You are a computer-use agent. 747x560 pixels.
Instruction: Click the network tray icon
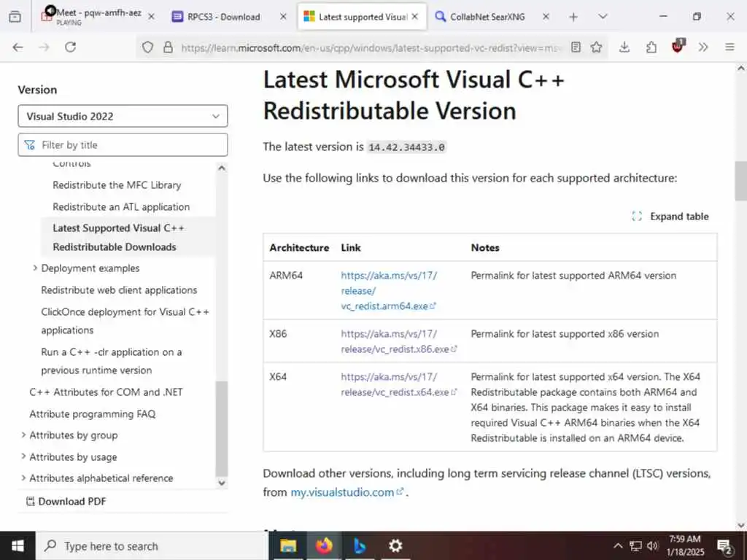[635, 545]
